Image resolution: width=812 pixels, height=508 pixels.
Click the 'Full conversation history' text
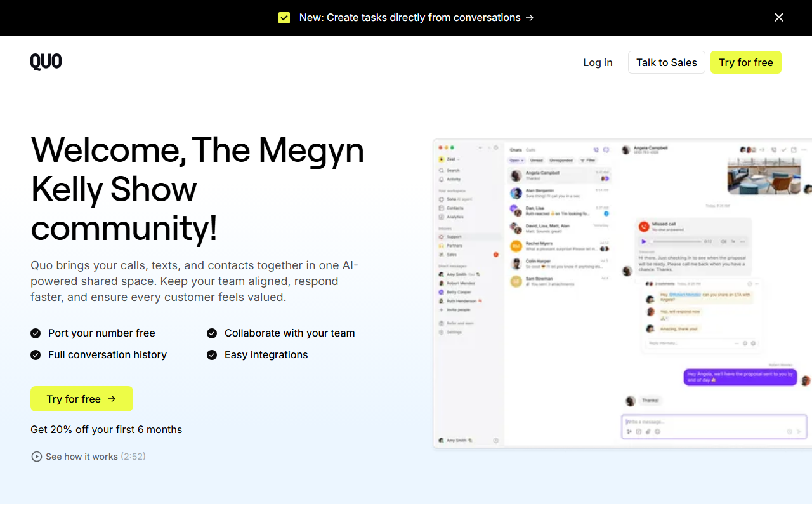click(107, 355)
